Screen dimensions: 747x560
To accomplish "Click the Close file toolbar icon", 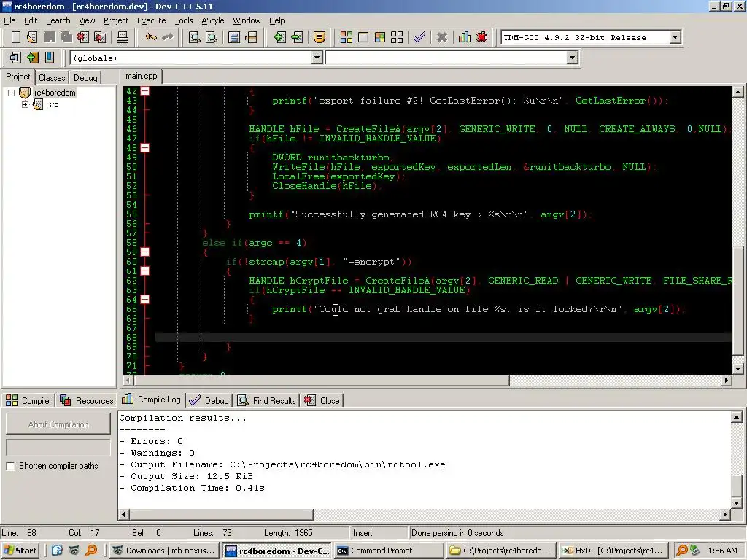I will [83, 37].
